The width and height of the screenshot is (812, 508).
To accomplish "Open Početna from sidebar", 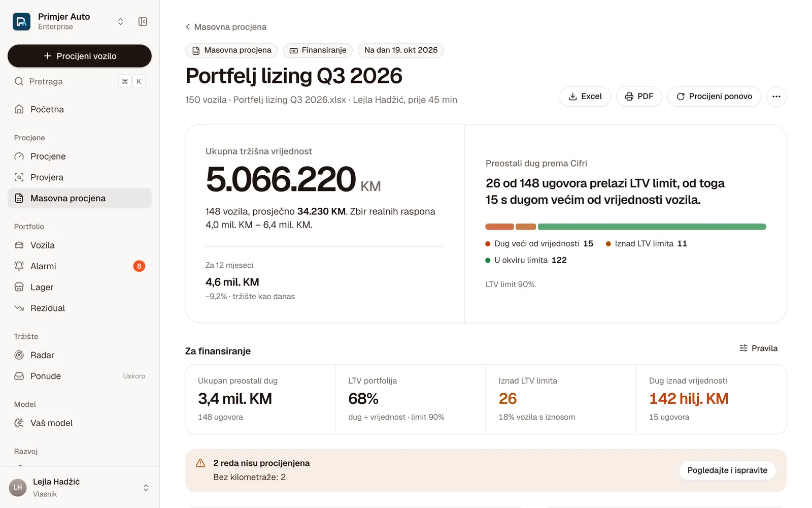I will [x=80, y=109].
